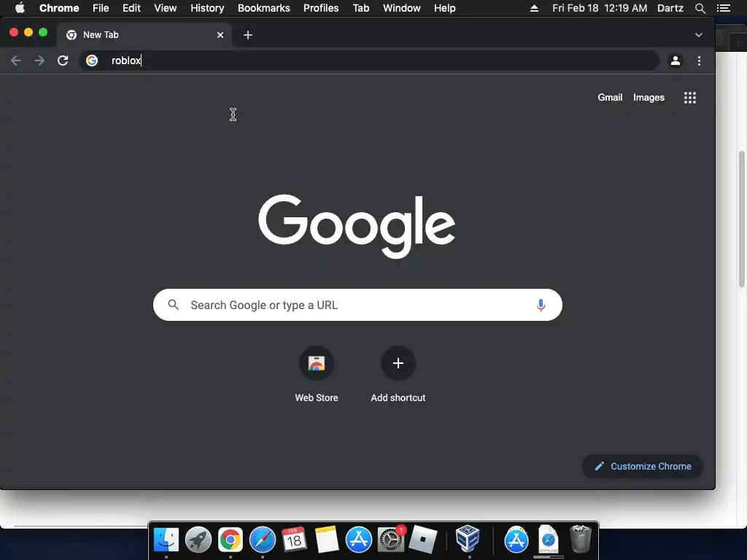Click the Chrome forward arrow
The width and height of the screenshot is (747, 560).
[39, 61]
